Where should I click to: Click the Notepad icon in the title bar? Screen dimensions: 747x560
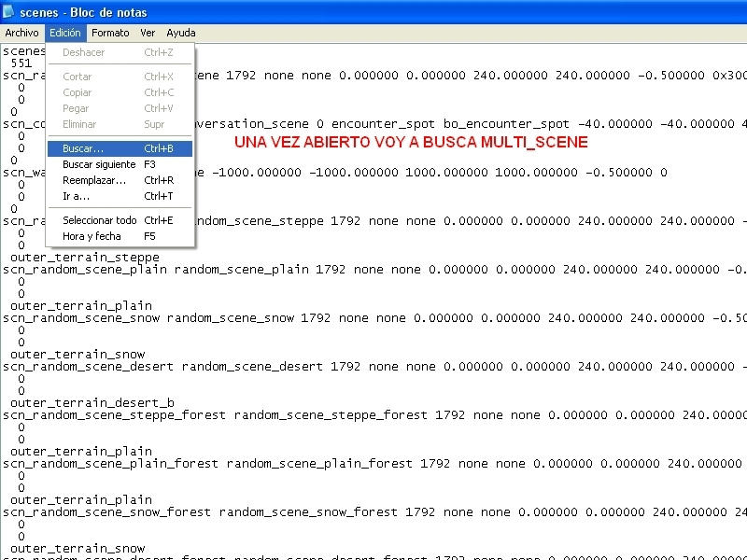pyautogui.click(x=9, y=12)
